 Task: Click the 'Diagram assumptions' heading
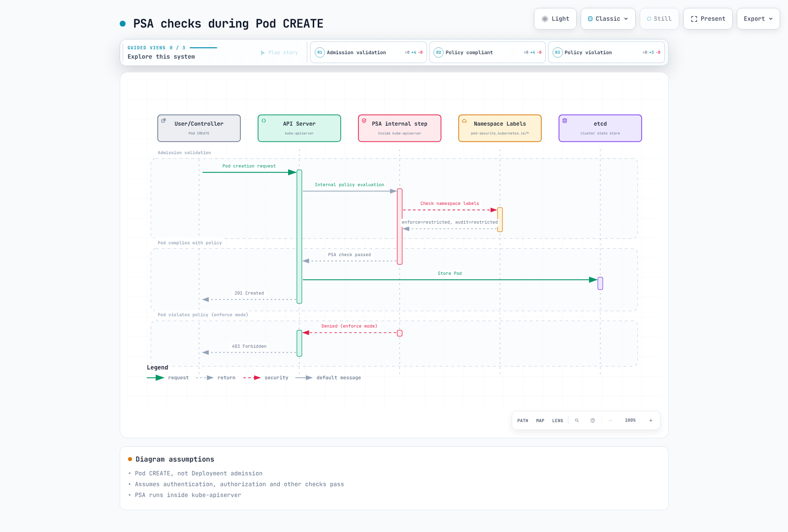175,459
